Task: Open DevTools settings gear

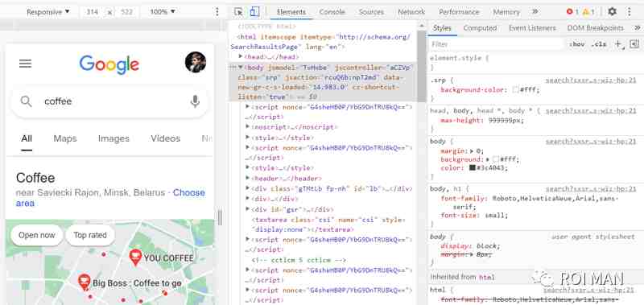Action: click(612, 11)
